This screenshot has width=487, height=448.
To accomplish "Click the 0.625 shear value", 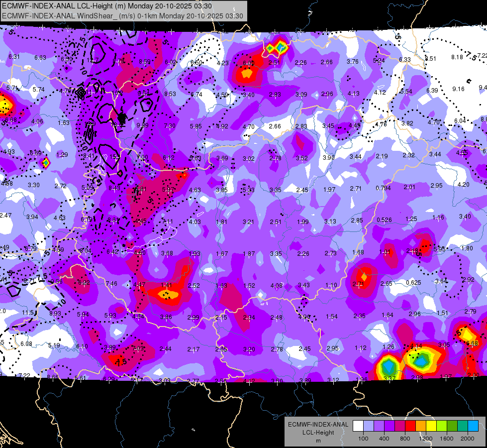I will 414,283.
